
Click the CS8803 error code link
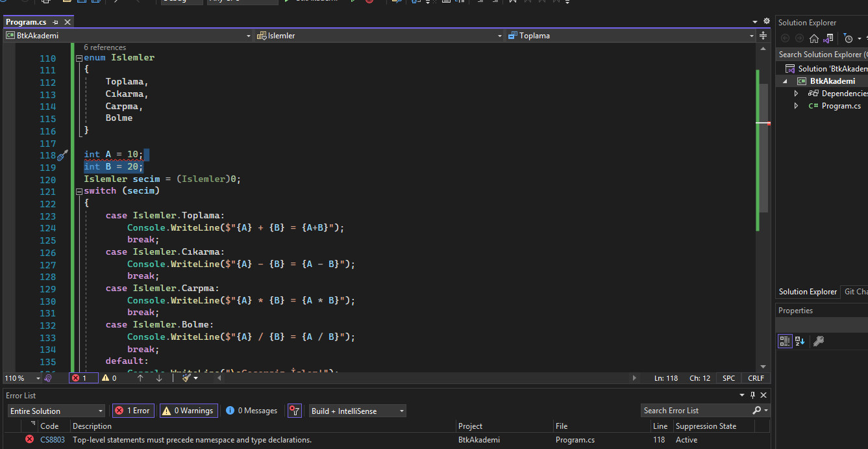coord(53,440)
